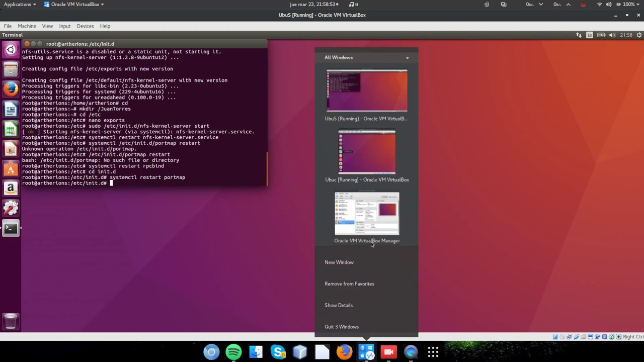Viewport: 644px width, 362px height.
Task: Open the View menu
Action: tap(48, 26)
